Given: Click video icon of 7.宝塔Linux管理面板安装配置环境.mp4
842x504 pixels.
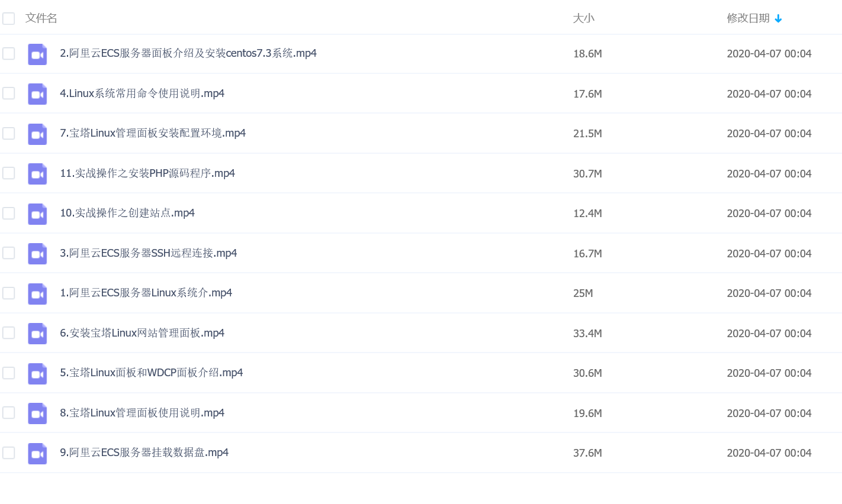Looking at the screenshot, I should (x=37, y=134).
